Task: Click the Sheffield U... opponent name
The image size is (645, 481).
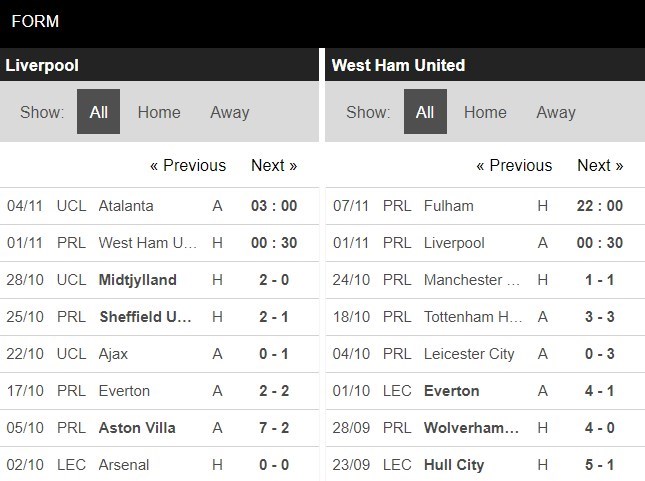Action: 145,317
